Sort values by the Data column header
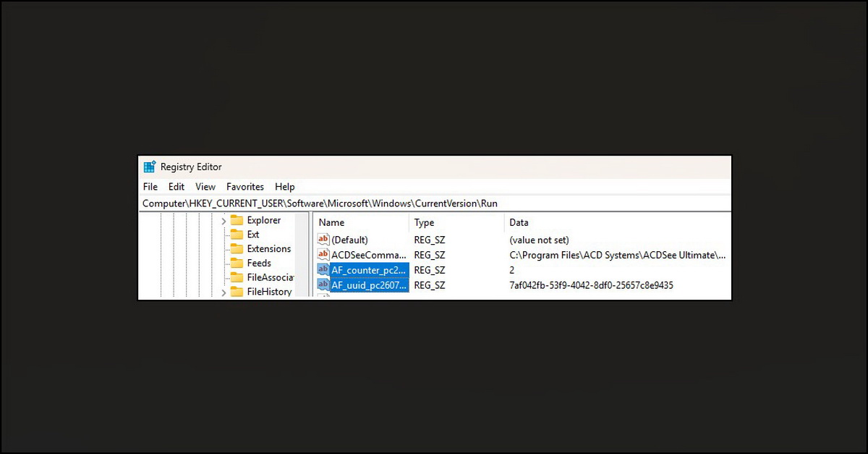The image size is (868, 454). 617,223
